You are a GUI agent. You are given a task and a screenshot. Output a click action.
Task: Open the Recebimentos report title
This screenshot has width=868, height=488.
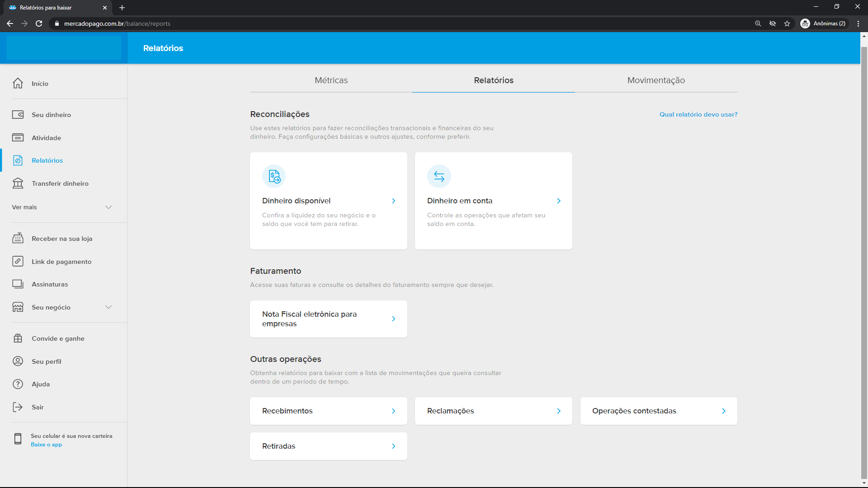[x=287, y=411]
